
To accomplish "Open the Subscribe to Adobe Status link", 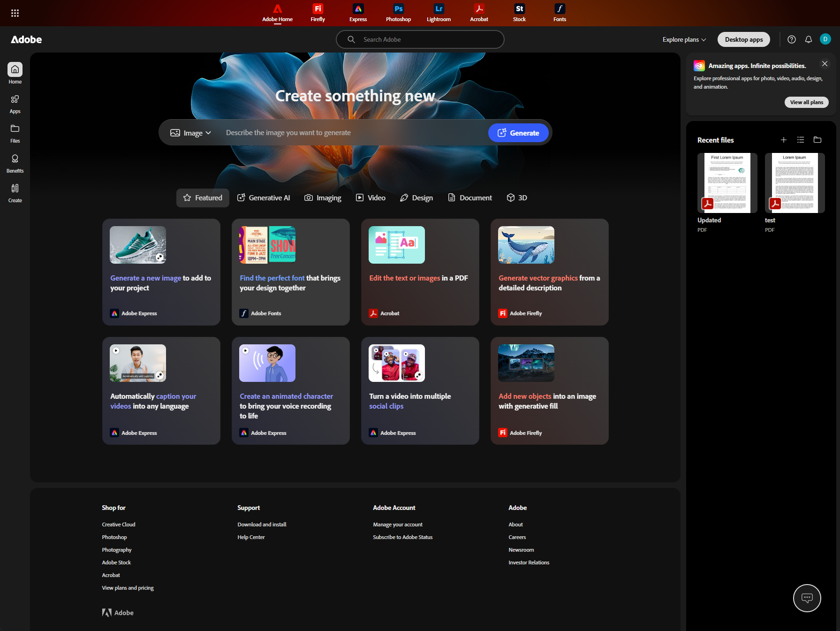I will (x=402, y=537).
